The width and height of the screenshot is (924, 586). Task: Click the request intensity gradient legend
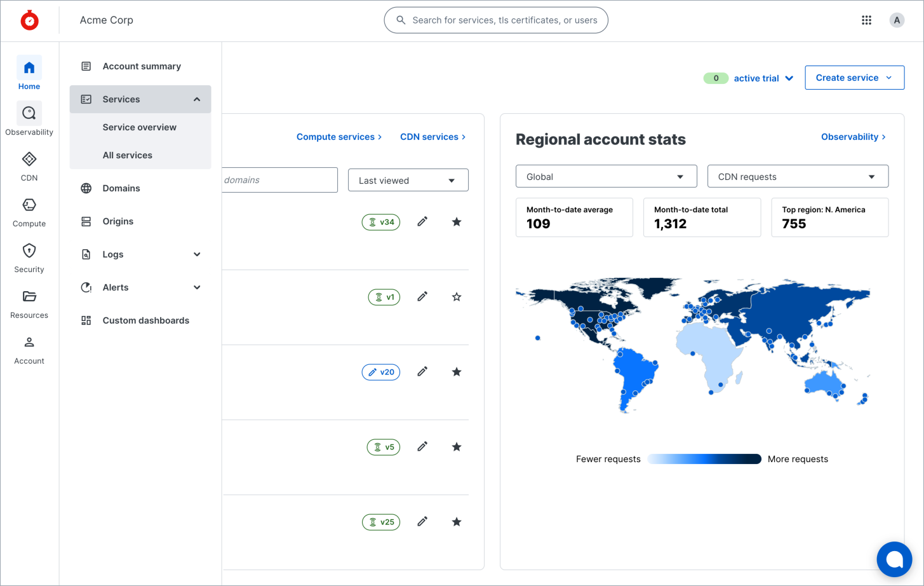pos(704,458)
